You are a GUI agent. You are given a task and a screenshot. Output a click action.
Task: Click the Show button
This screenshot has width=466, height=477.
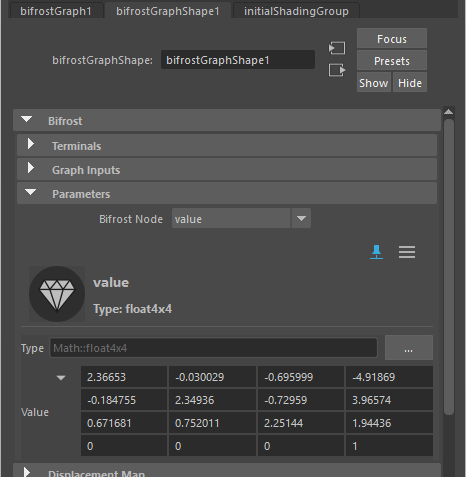tap(374, 82)
